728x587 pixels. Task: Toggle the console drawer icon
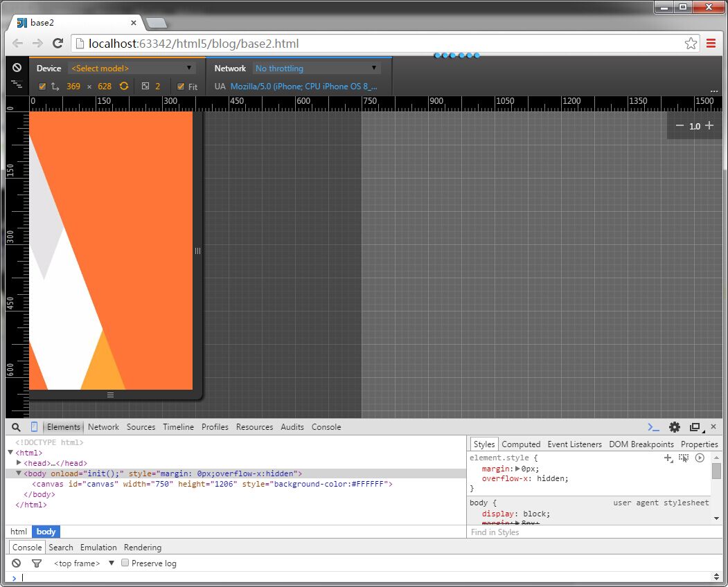pos(653,427)
